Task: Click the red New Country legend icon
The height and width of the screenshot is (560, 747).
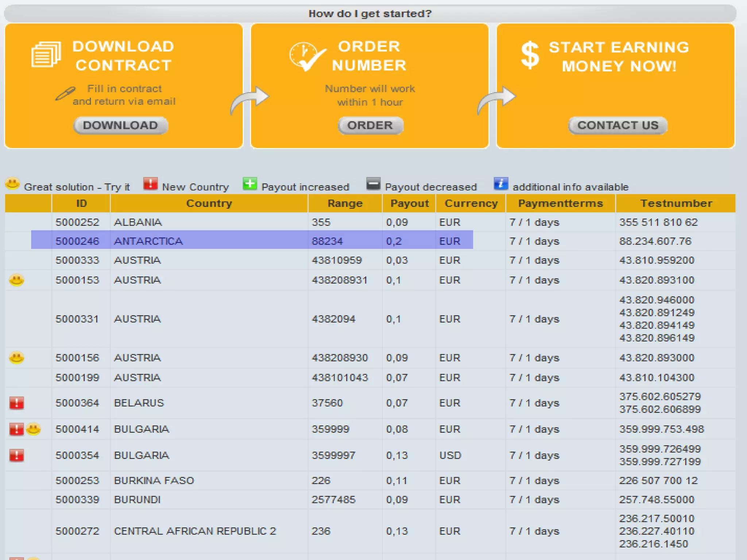Action: 150,184
